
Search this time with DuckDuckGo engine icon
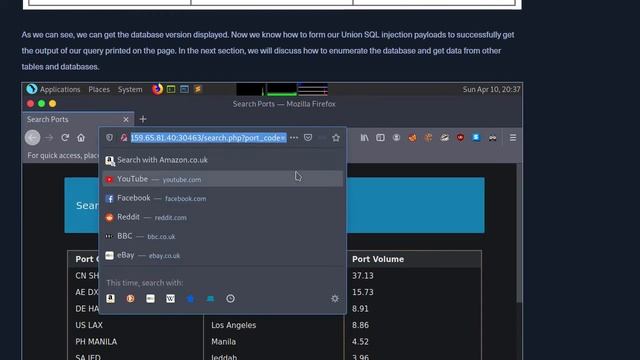click(130, 298)
